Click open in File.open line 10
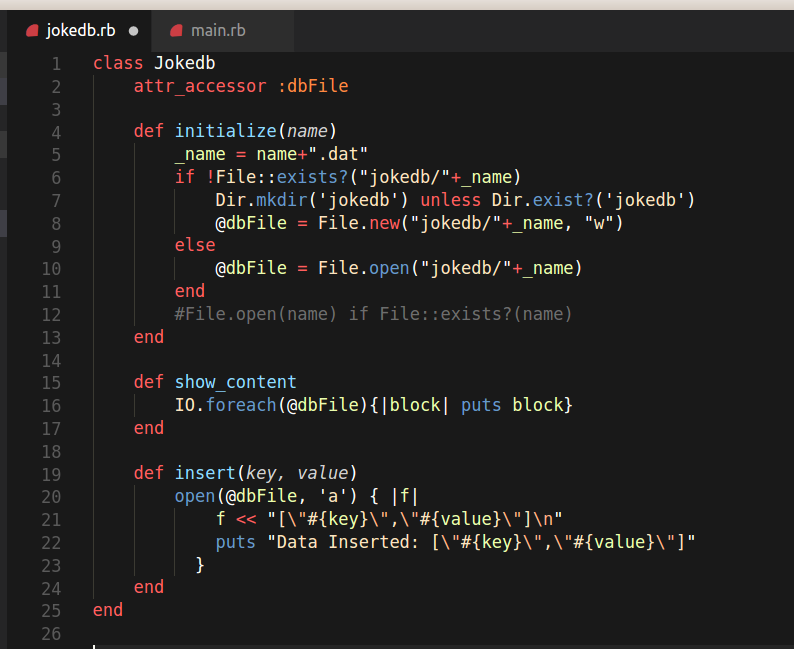The height and width of the screenshot is (649, 794). (x=389, y=268)
